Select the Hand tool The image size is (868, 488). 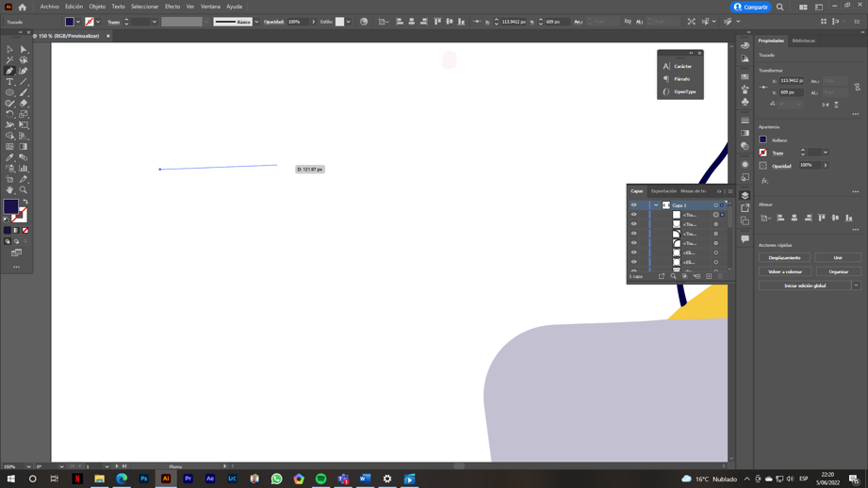pos(9,190)
